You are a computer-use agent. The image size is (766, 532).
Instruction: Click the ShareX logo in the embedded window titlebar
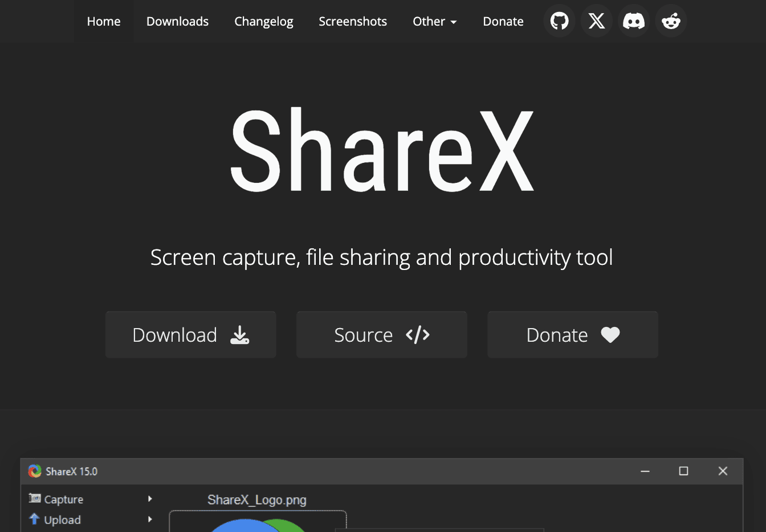(x=35, y=471)
